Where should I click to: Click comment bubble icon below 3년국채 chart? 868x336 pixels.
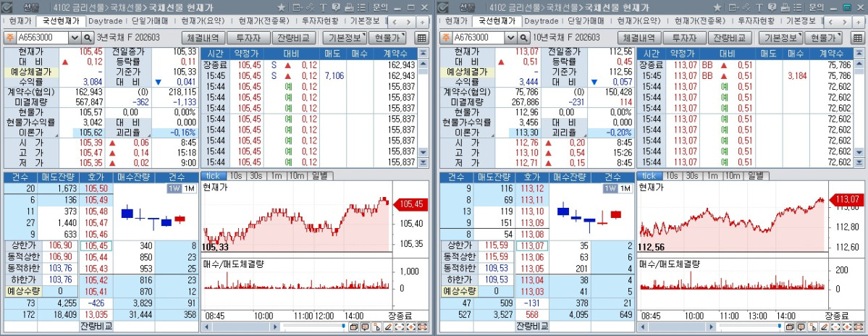tap(366, 327)
